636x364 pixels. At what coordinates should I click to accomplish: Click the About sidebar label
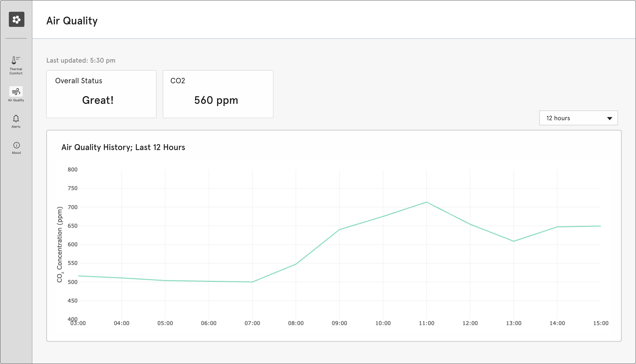[x=16, y=153]
